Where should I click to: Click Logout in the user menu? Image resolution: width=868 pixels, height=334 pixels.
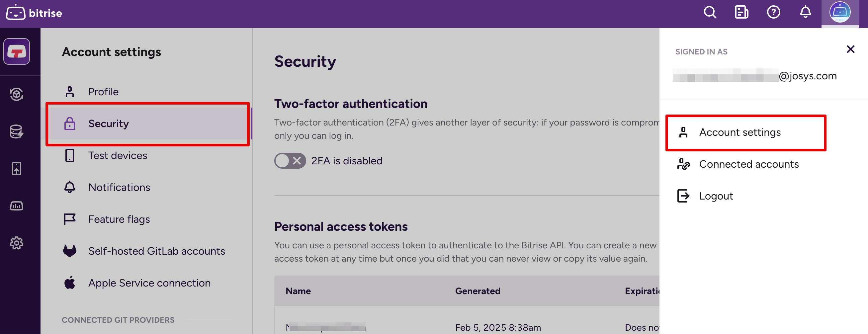click(x=716, y=196)
